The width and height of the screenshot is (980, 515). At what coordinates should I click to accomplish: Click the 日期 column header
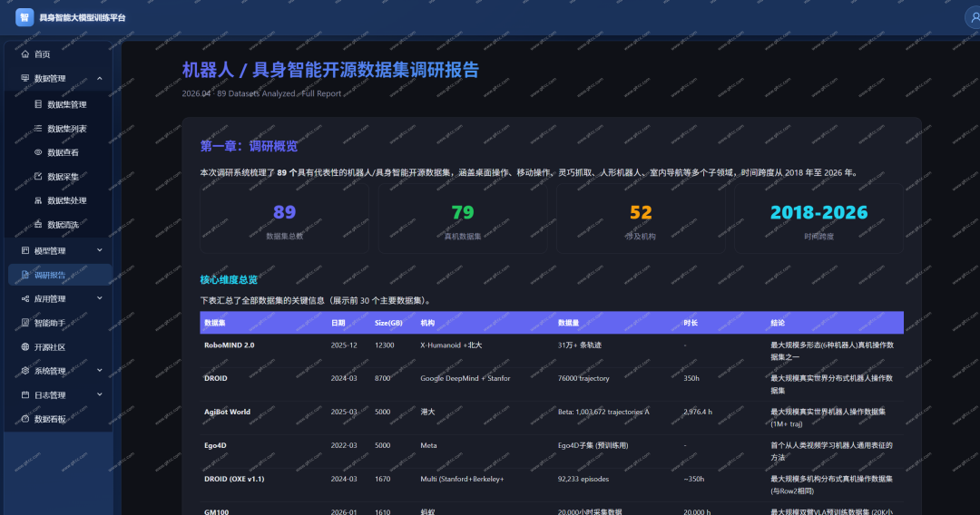coord(338,323)
